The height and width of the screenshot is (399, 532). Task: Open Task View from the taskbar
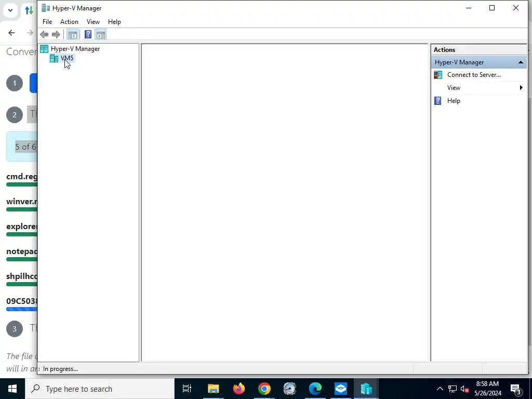[187, 389]
